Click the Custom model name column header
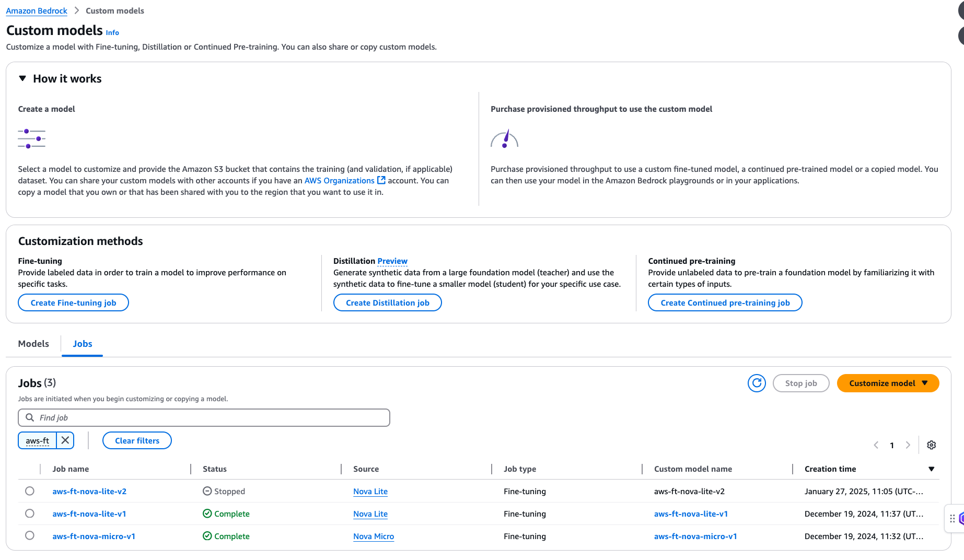This screenshot has width=964, height=560. [x=693, y=469]
